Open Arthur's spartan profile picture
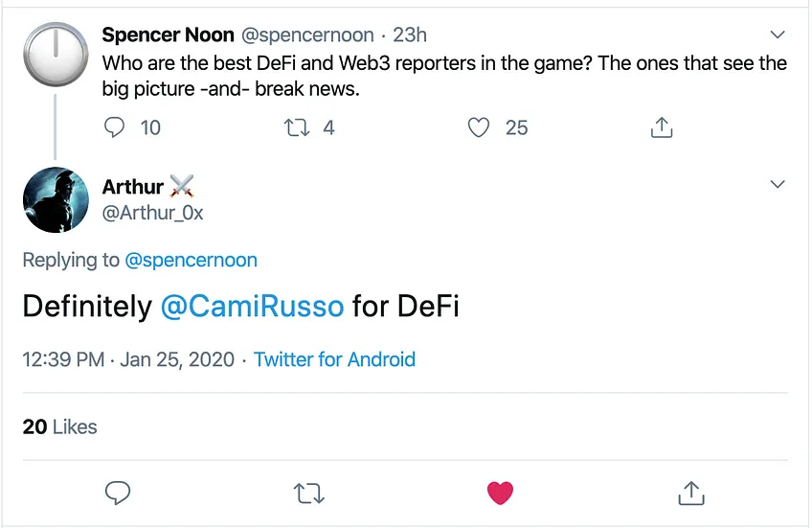The width and height of the screenshot is (812, 528). click(56, 199)
